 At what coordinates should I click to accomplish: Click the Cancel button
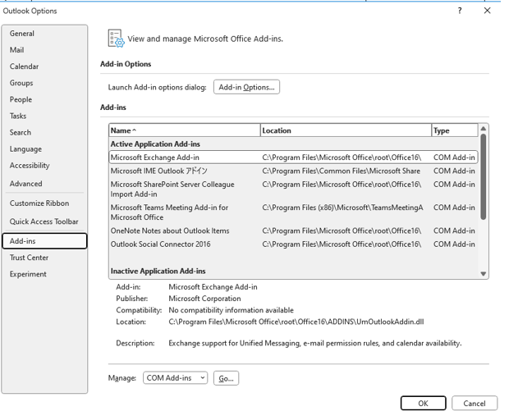(475, 404)
